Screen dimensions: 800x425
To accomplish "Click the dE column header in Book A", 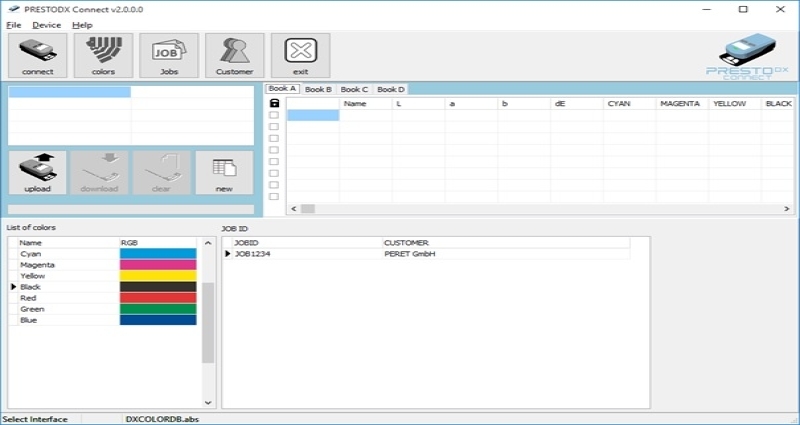I will point(577,104).
